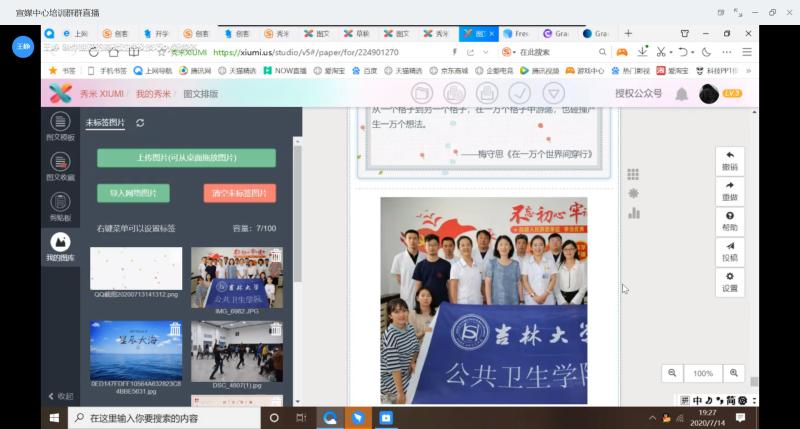This screenshot has width=800, height=429.
Task: Open the circled down-triangle menu in header
Action: pos(553,93)
